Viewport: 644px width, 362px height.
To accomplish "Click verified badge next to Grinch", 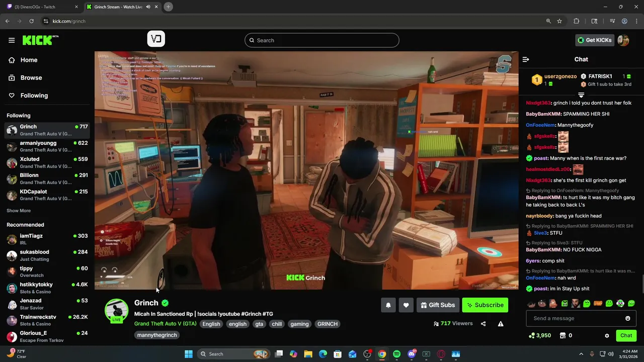I will coord(165,303).
